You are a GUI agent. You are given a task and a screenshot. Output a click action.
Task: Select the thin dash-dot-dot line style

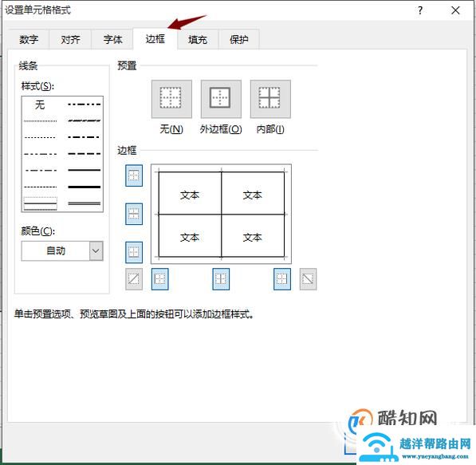[40, 154]
